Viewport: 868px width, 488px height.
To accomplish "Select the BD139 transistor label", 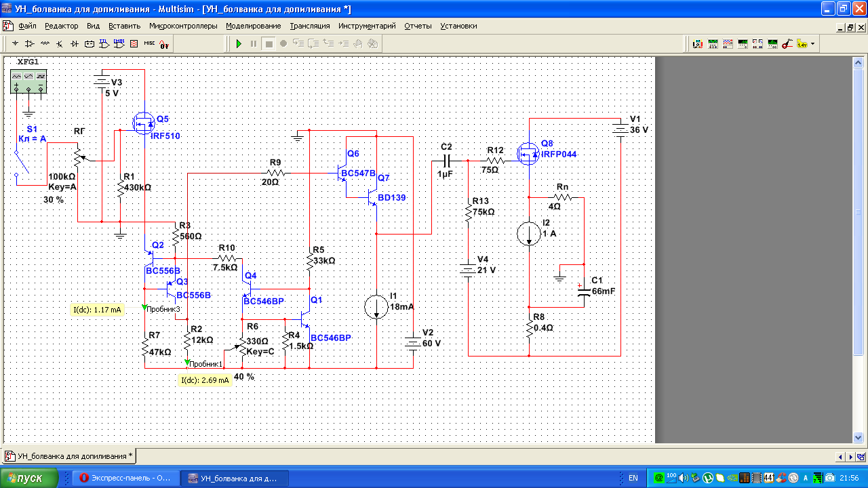I will point(391,198).
